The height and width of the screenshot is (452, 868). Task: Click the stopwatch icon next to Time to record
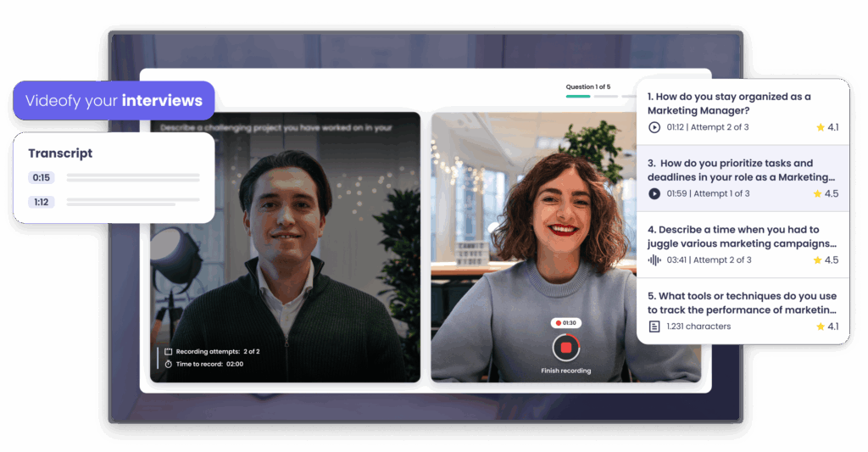click(x=168, y=364)
